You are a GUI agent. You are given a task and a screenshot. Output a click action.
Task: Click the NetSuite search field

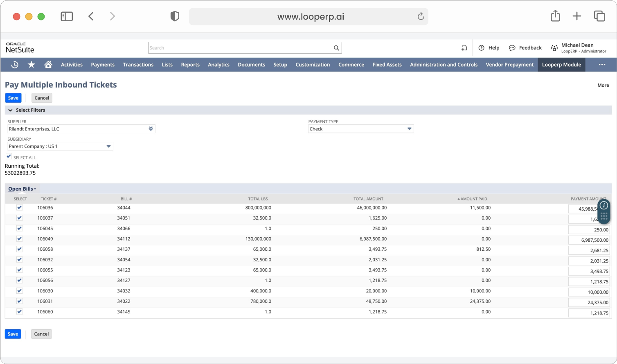245,48
